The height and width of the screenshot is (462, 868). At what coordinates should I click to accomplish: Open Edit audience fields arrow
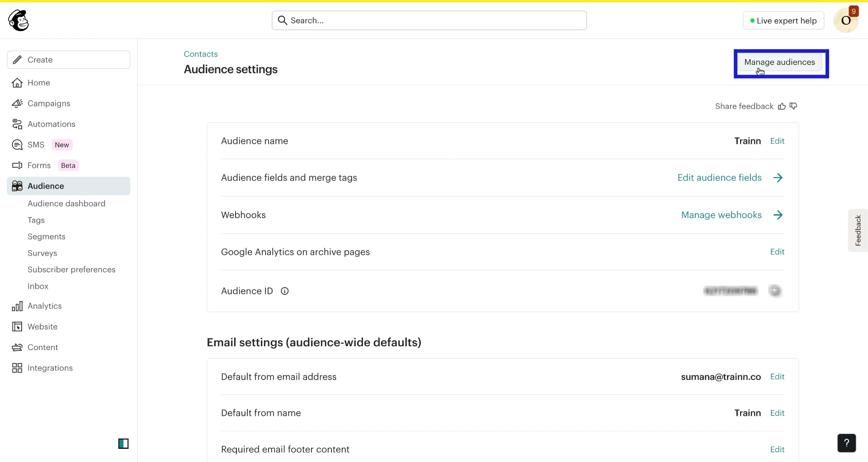tap(778, 177)
